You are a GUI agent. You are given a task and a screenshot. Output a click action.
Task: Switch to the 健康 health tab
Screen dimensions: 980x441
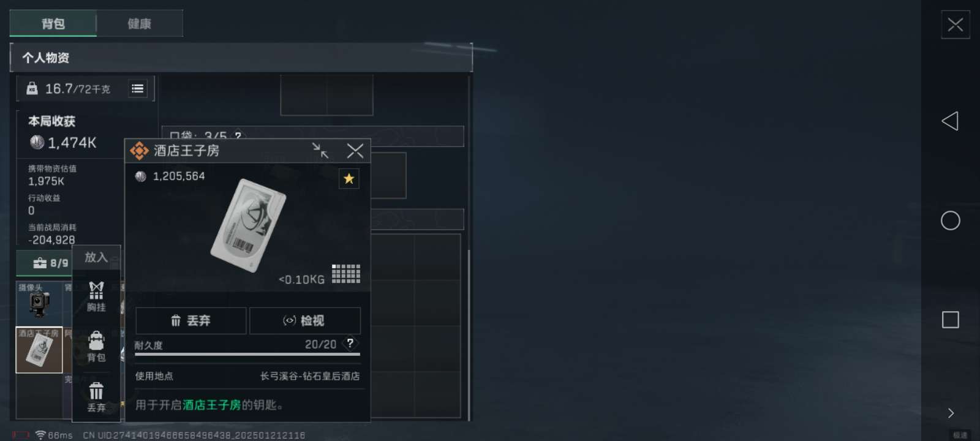[140, 24]
